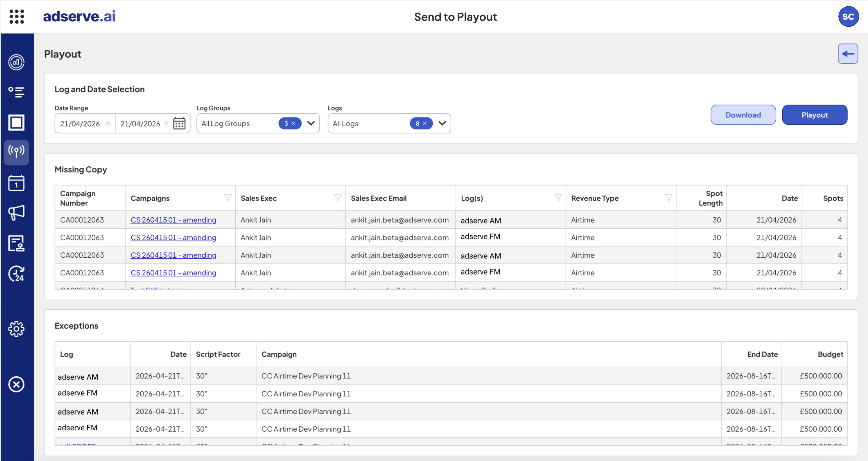Click the Playout button
This screenshot has width=868, height=461.
(815, 115)
